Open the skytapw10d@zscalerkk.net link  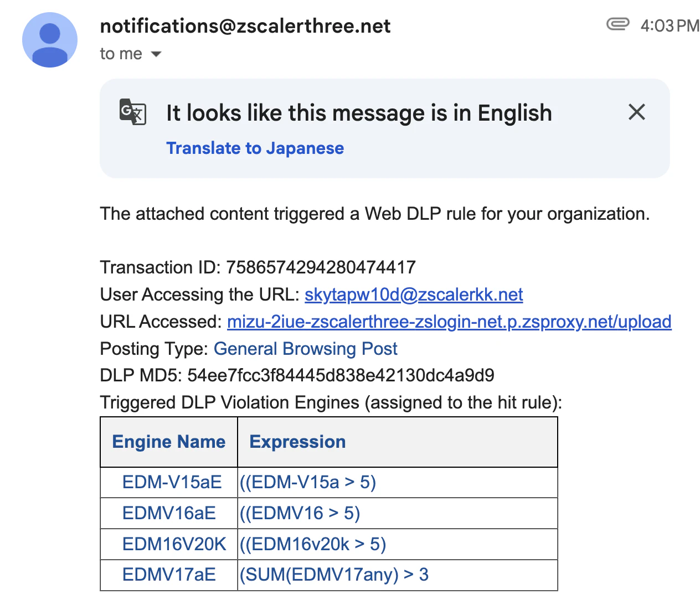tap(414, 294)
